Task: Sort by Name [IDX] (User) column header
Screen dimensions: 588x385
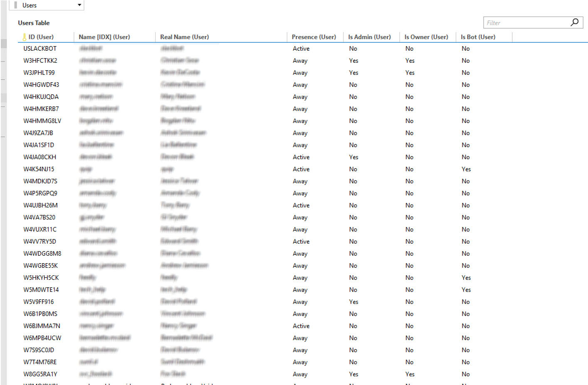Action: coord(104,37)
